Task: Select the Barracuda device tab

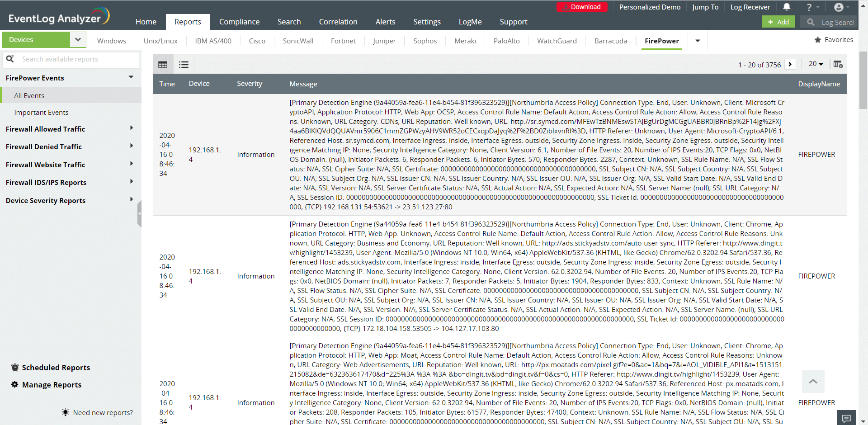Action: (611, 41)
